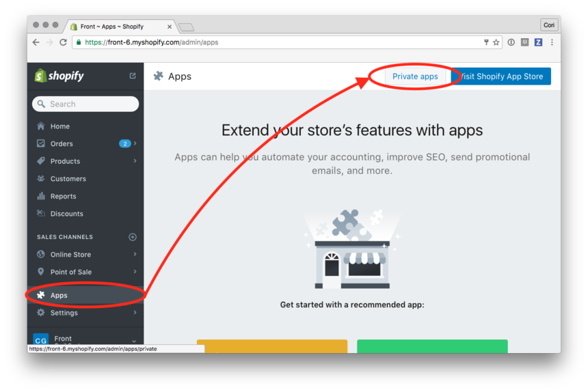This screenshot has height=392, width=588.
Task: Click the SALES CHANNELS heading
Action: 65,237
